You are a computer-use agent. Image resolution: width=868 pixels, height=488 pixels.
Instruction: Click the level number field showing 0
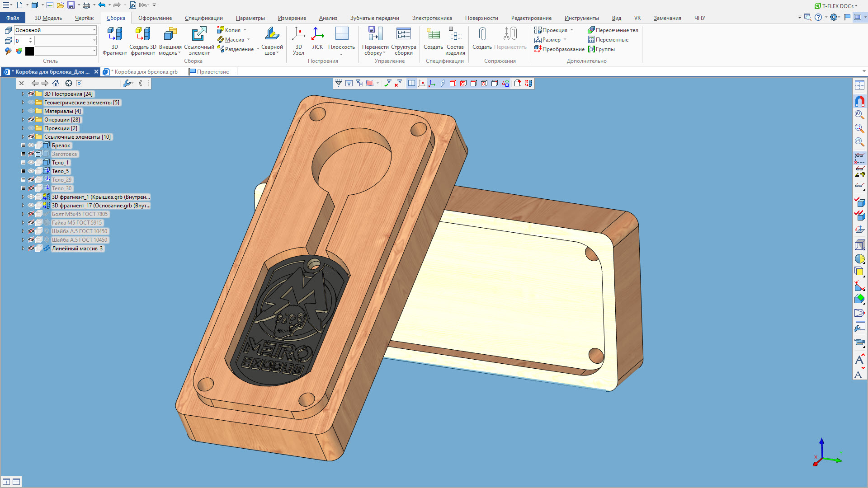(x=21, y=41)
